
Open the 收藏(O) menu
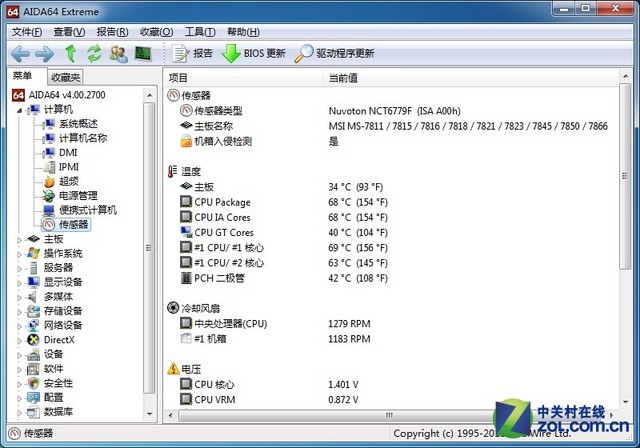[x=156, y=32]
